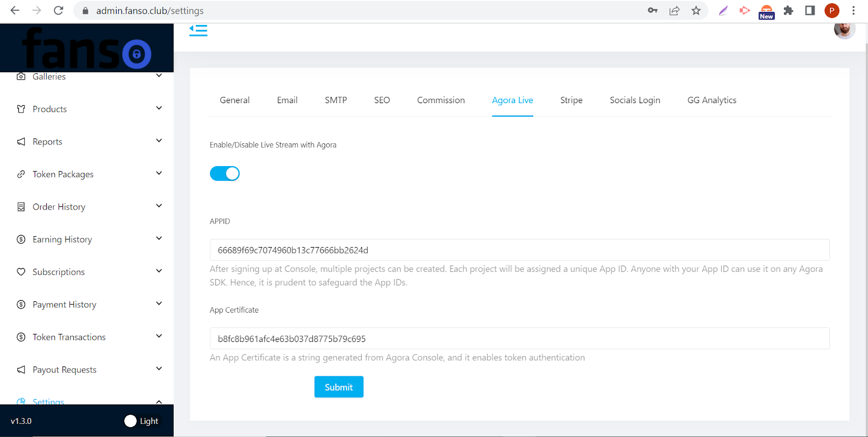Go to the Commission tab

(441, 100)
